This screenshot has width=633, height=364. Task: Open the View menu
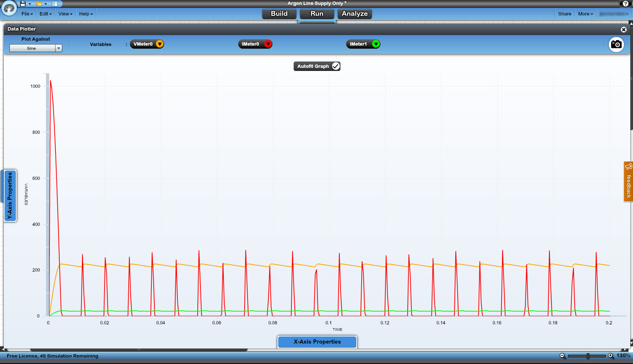tap(65, 14)
